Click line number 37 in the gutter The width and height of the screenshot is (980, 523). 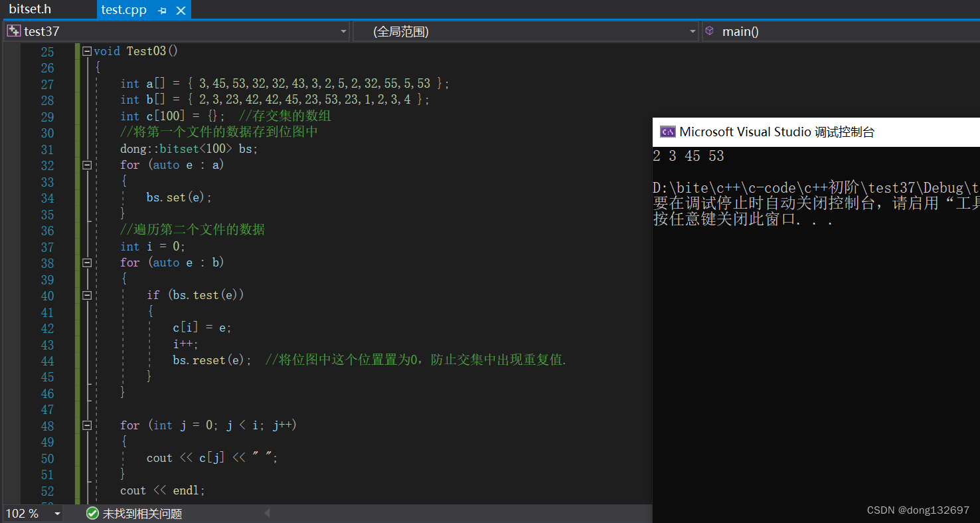47,247
